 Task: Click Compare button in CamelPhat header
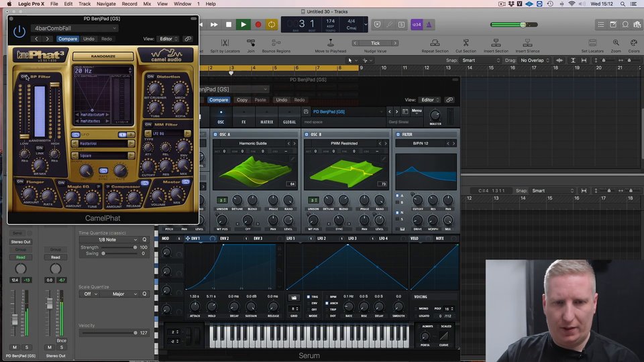pos(67,39)
